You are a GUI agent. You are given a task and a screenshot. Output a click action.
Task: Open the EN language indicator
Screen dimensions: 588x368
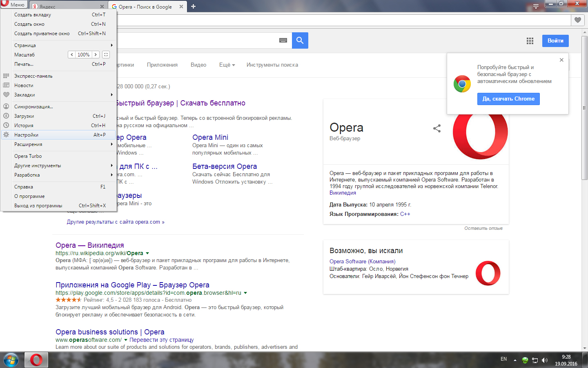click(x=503, y=359)
